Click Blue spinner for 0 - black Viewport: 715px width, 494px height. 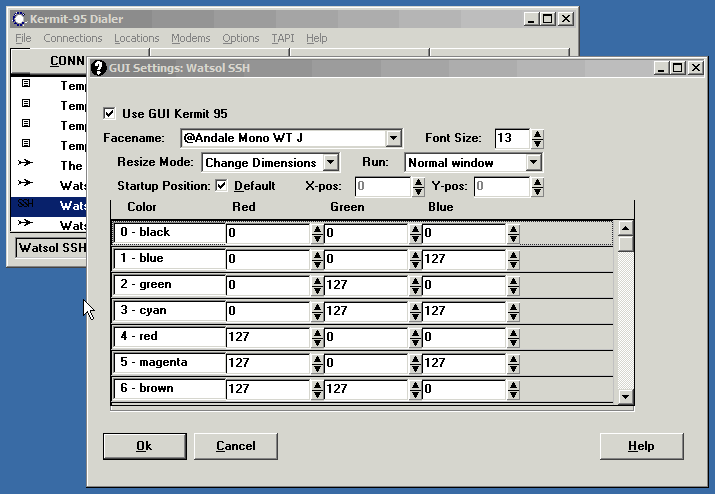click(513, 234)
